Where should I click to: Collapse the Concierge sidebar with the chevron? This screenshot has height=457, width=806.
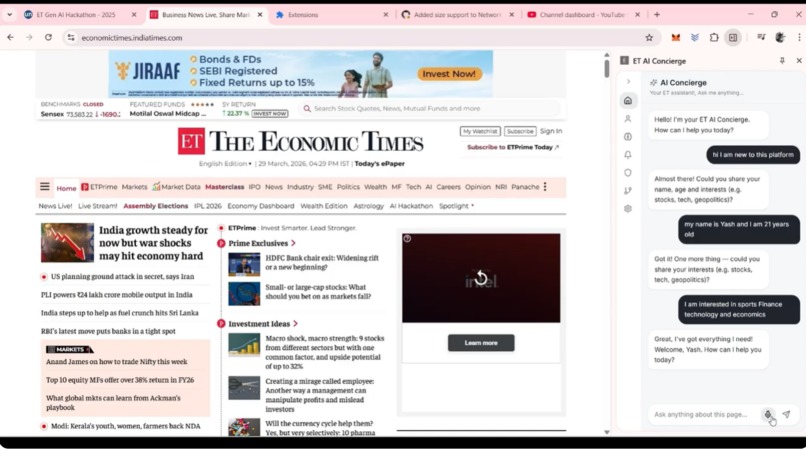click(628, 82)
